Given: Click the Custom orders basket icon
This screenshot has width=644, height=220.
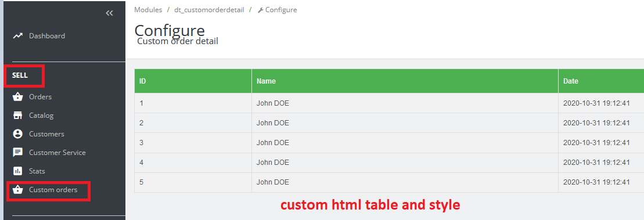Looking at the screenshot, I should click(x=17, y=190).
